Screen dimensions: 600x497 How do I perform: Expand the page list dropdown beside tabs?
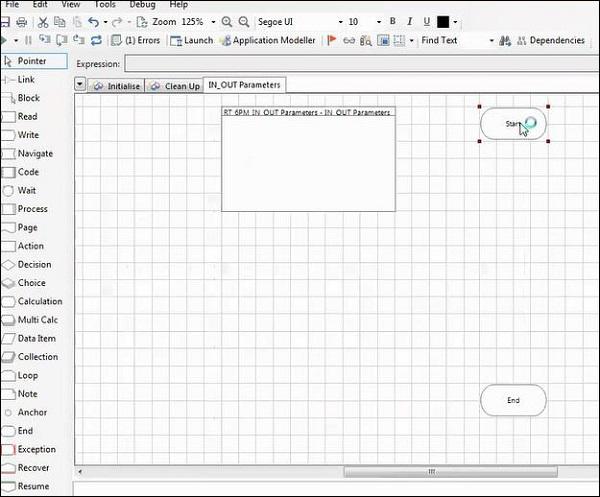[x=80, y=84]
